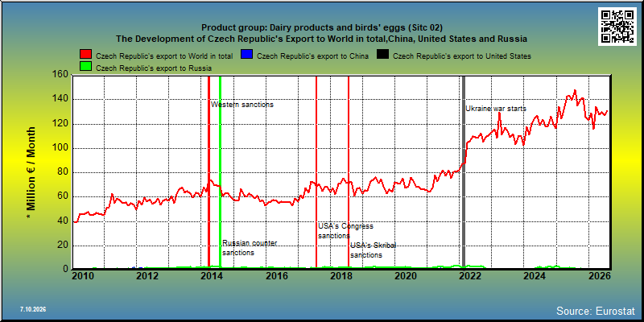This screenshot has width=644, height=322.
Task: Click the chart title line about Dairy products
Action: [x=322, y=28]
